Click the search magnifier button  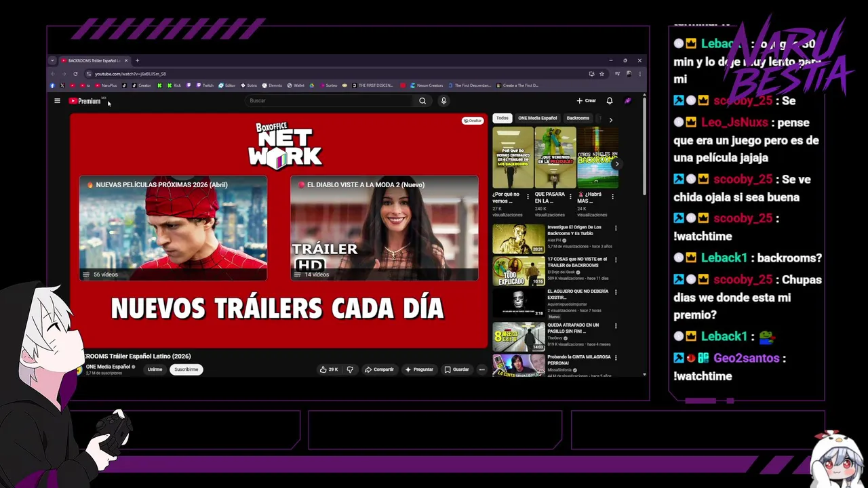(422, 101)
